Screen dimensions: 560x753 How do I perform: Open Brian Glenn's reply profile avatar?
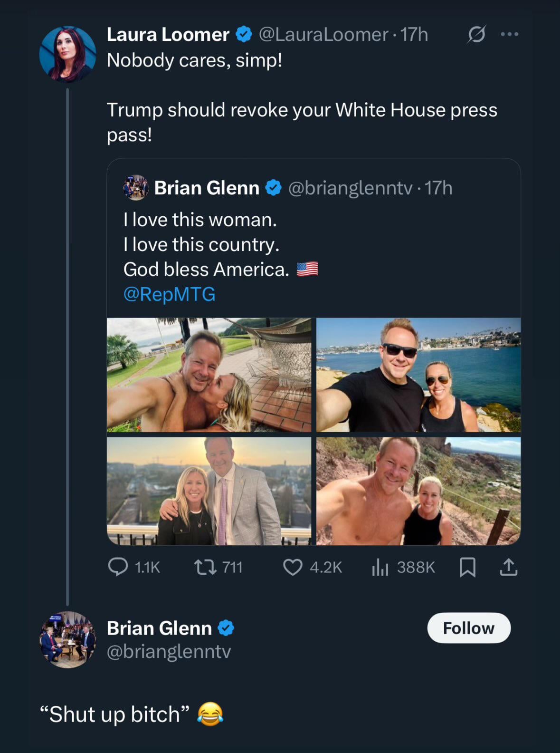click(x=67, y=639)
